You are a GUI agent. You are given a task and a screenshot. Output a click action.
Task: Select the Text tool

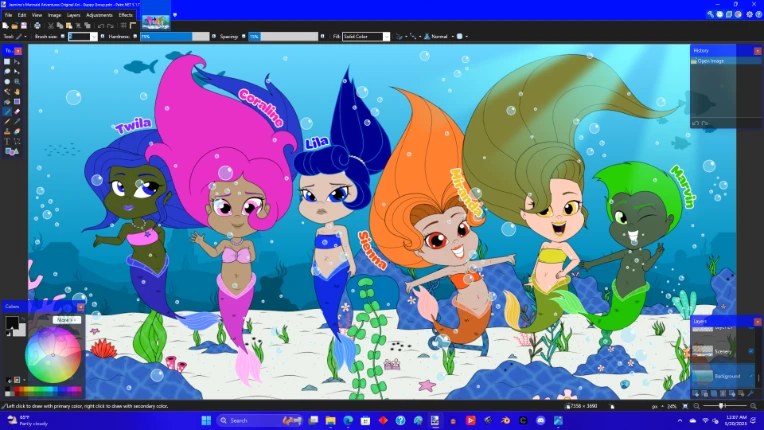click(x=7, y=142)
